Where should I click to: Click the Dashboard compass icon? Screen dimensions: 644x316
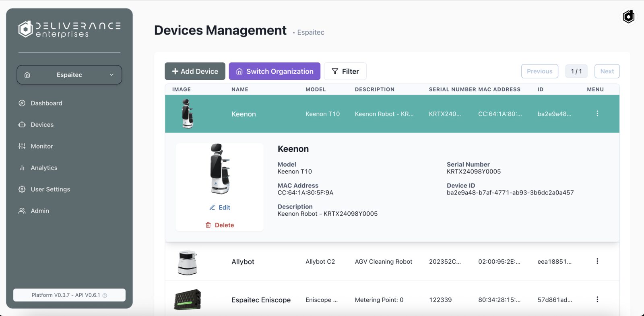point(22,103)
